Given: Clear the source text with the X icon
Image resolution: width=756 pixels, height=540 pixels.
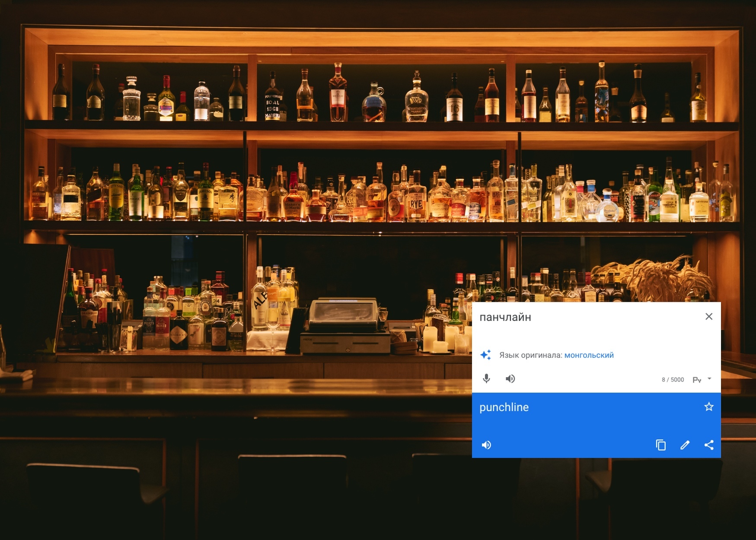Looking at the screenshot, I should (x=709, y=317).
